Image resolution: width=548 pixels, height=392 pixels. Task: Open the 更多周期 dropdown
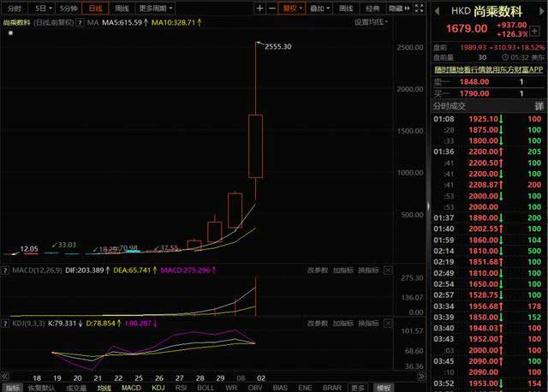pyautogui.click(x=156, y=9)
